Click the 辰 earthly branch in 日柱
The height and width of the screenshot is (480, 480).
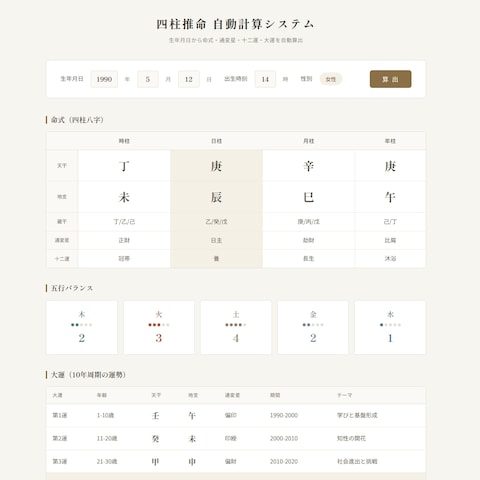216,197
